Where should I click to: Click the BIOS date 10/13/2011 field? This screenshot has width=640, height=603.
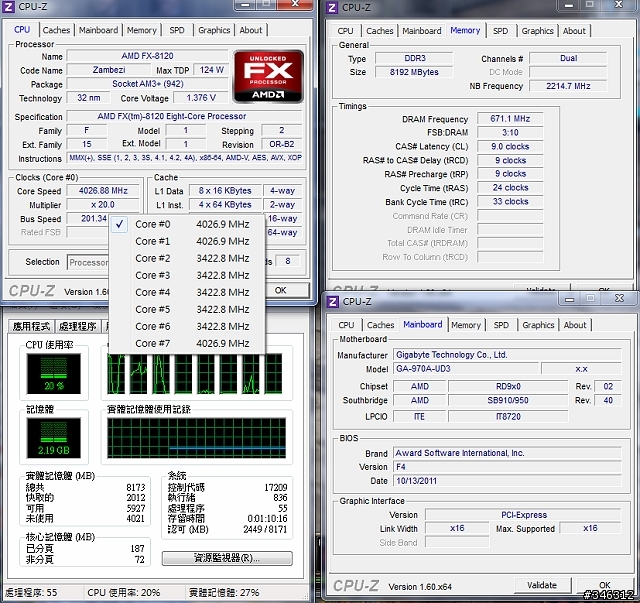pyautogui.click(x=507, y=481)
